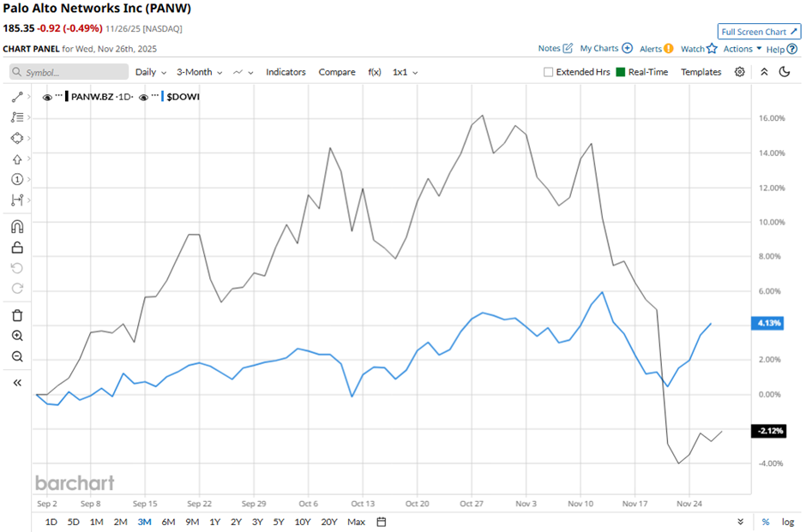Select the 2M time range
806x532 pixels.
(x=120, y=522)
